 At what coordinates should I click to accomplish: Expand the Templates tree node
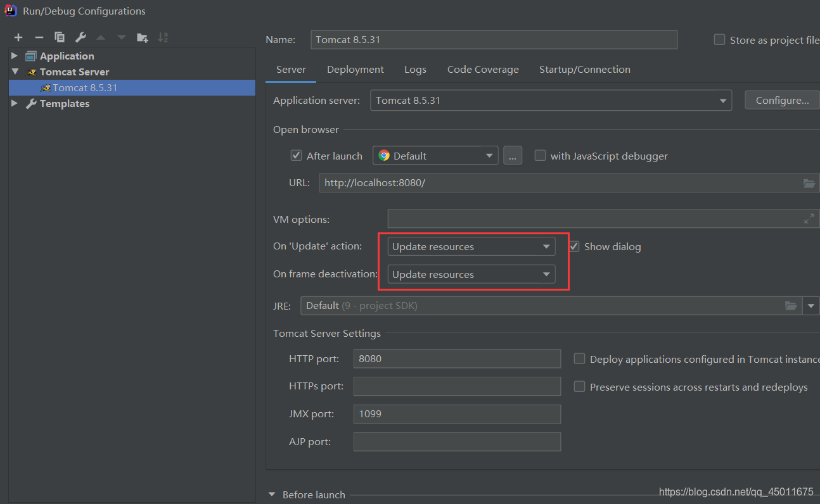pyautogui.click(x=15, y=103)
